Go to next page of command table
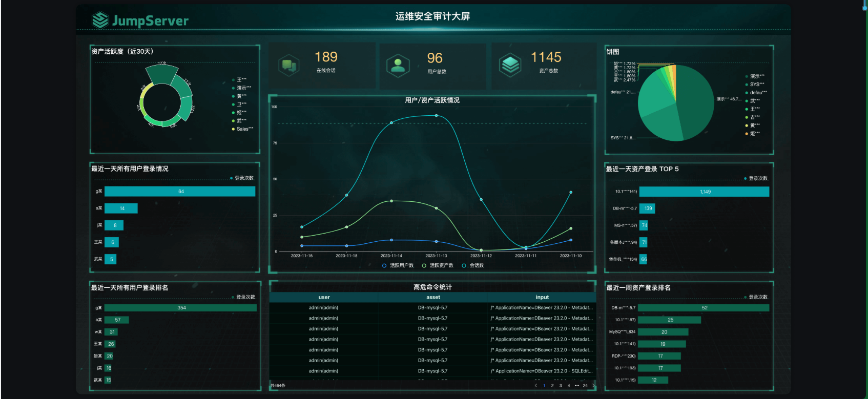868x399 pixels. 593,386
